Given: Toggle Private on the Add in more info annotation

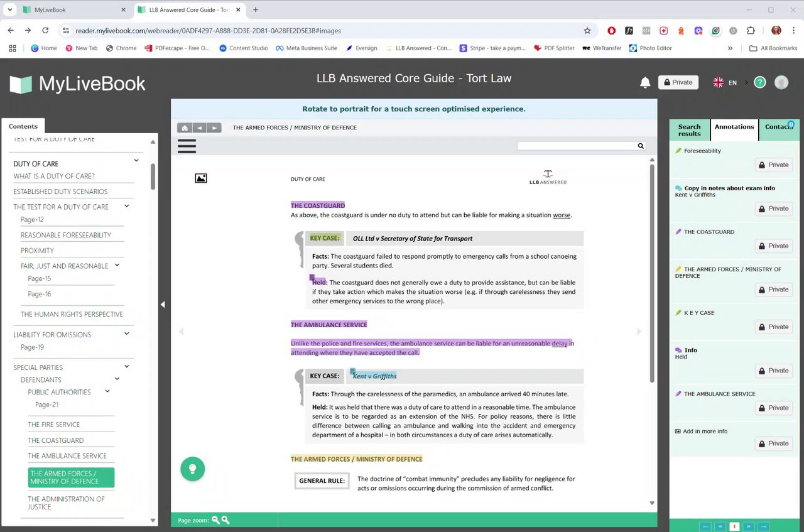Looking at the screenshot, I should click(x=773, y=443).
